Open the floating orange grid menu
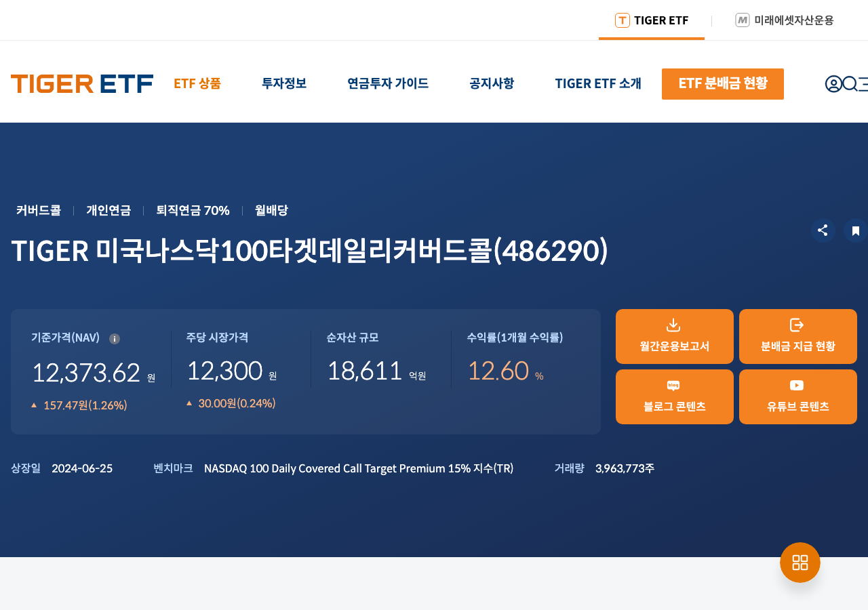The width and height of the screenshot is (868, 610). [800, 563]
